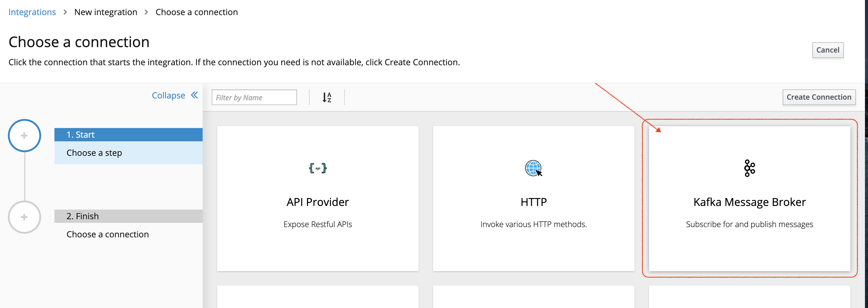This screenshot has height=308, width=868.
Task: Click Expose Restful APIs description
Action: click(318, 224)
